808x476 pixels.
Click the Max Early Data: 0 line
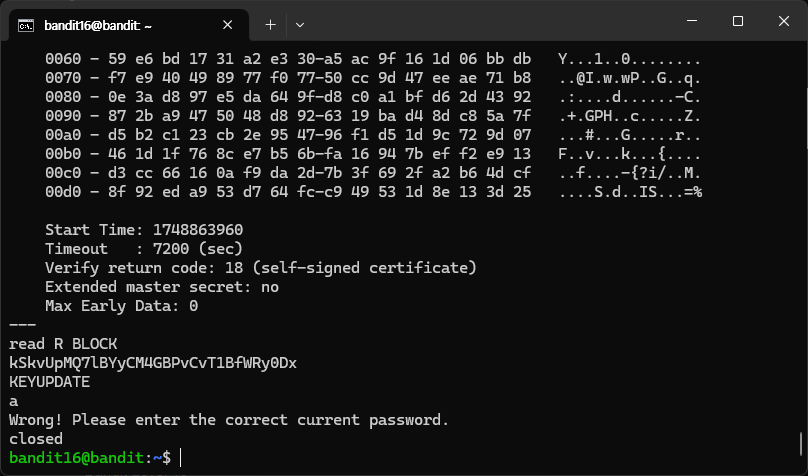pyautogui.click(x=122, y=306)
